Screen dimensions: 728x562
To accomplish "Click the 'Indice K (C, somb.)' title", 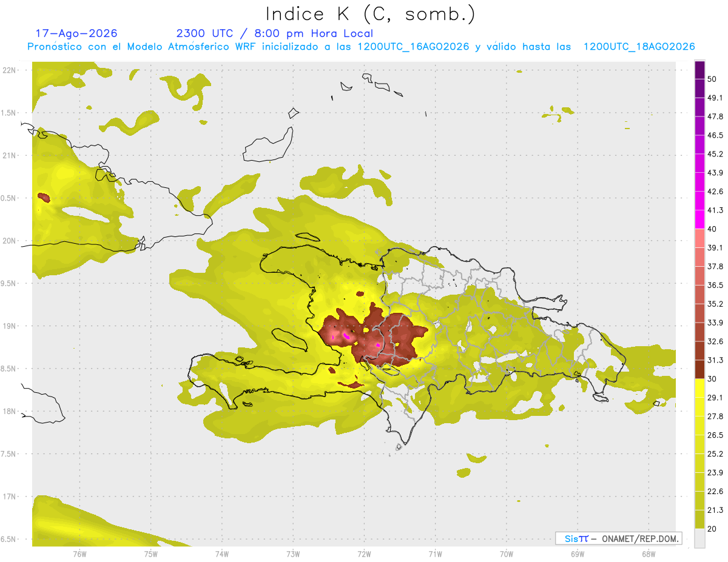I will point(370,14).
